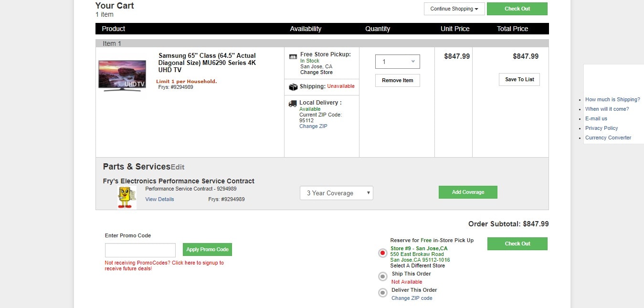
Task: Click Select A Different Store link
Action: click(x=418, y=266)
